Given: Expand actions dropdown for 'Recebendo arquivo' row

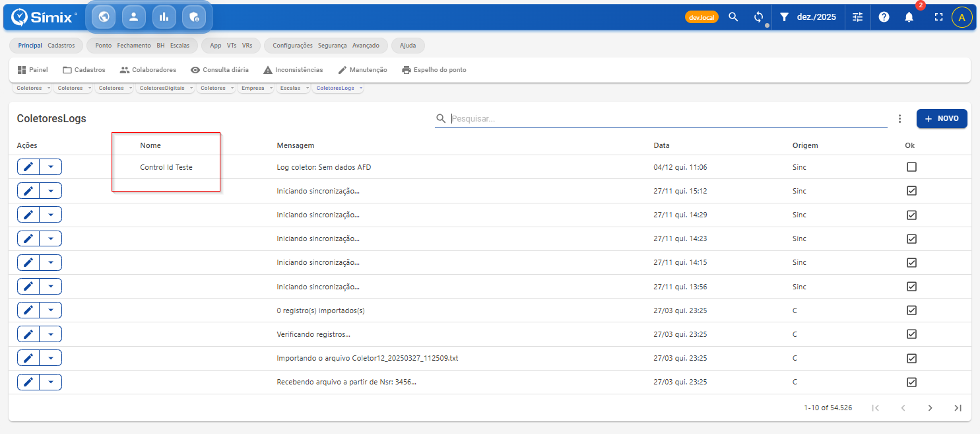Looking at the screenshot, I should [51, 382].
